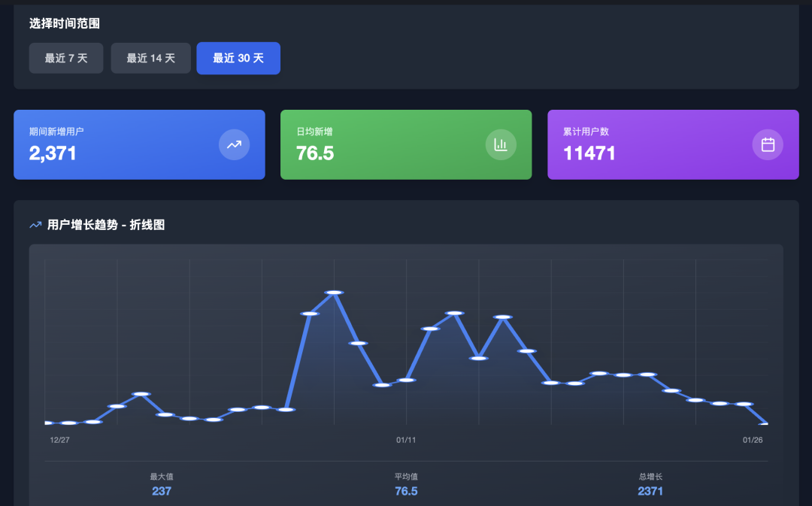The image size is (812, 506).
Task: Click the 最大值 237 statistic
Action: tap(162, 491)
